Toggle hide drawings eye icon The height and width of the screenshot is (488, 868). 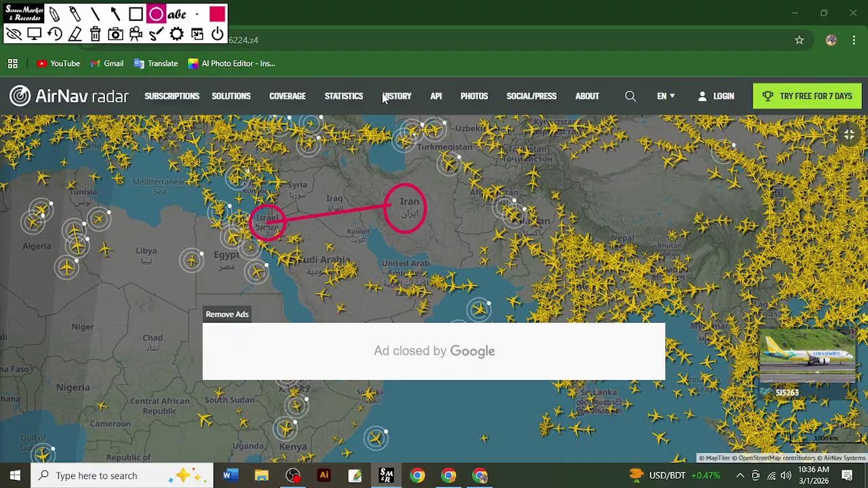coord(14,34)
